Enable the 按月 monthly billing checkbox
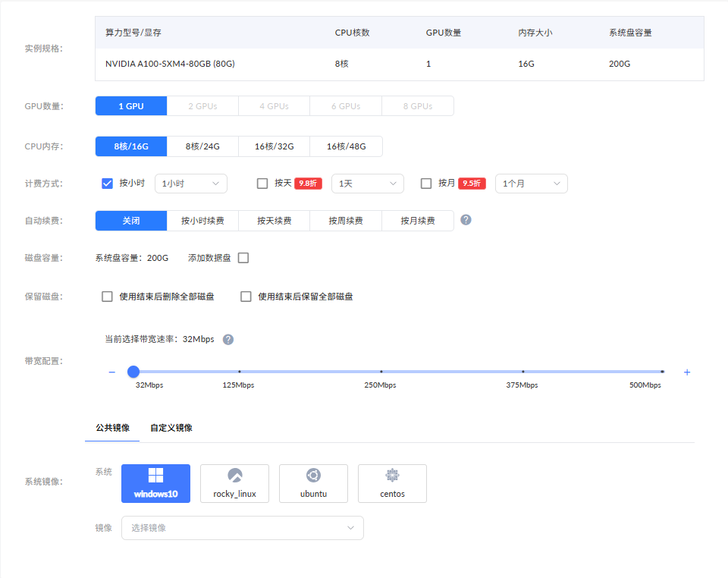 426,184
